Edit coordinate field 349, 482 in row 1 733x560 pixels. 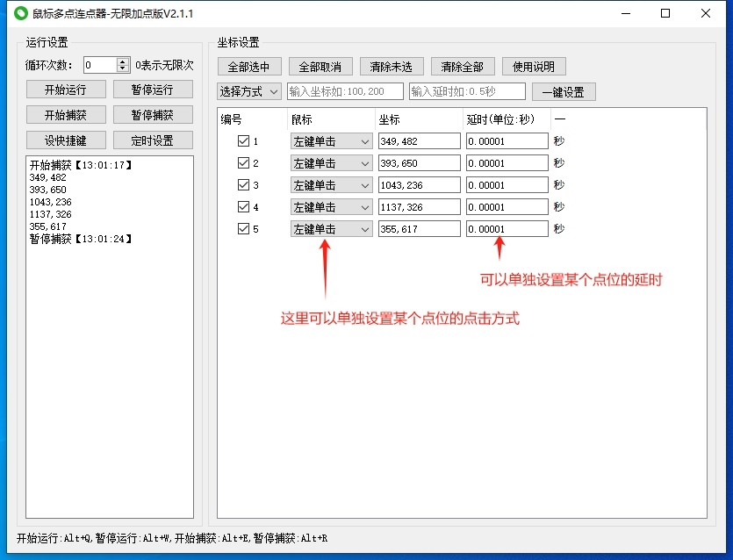tap(420, 141)
